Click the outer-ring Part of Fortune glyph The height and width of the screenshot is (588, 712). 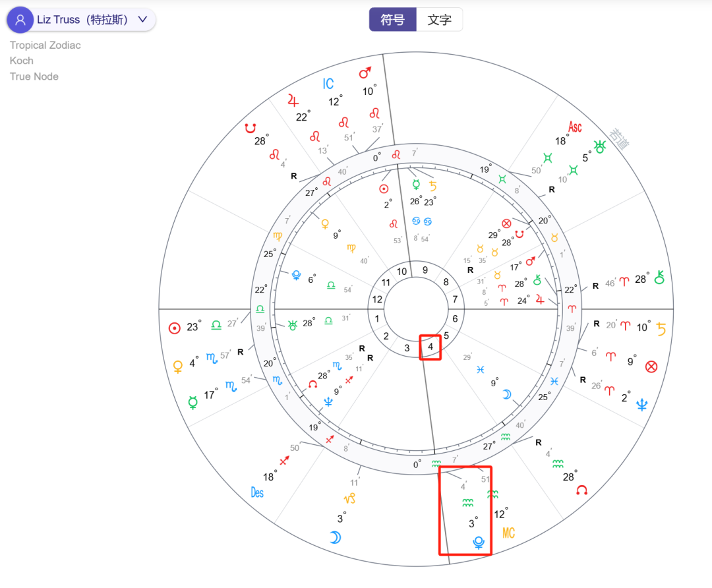click(651, 367)
